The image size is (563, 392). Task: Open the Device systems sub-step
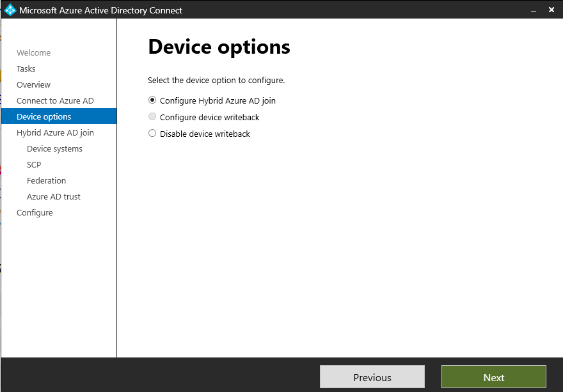pos(54,149)
